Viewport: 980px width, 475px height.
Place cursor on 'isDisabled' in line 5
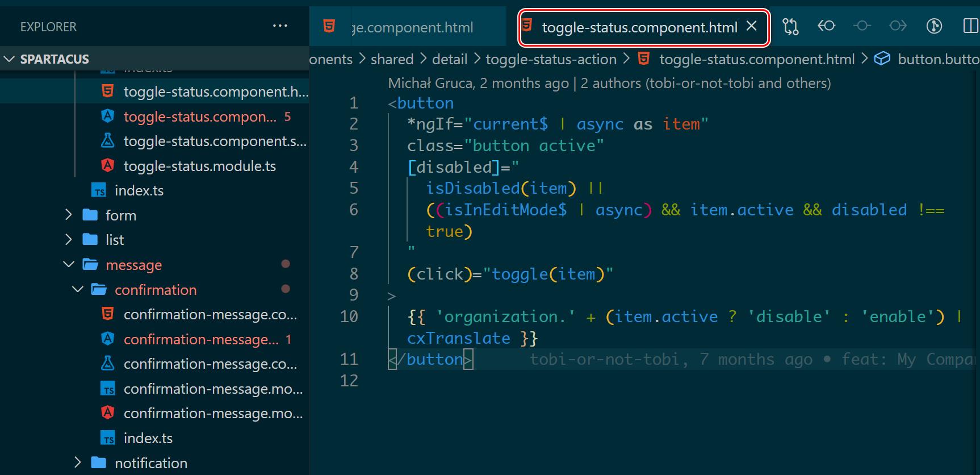tap(473, 188)
